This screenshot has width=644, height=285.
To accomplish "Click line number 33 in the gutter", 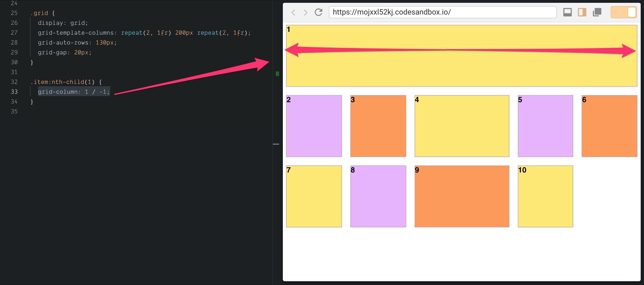I will (14, 92).
